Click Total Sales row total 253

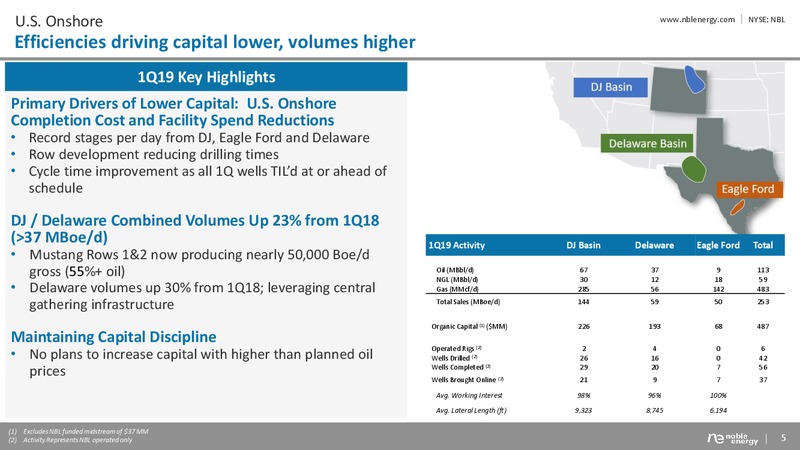click(763, 302)
